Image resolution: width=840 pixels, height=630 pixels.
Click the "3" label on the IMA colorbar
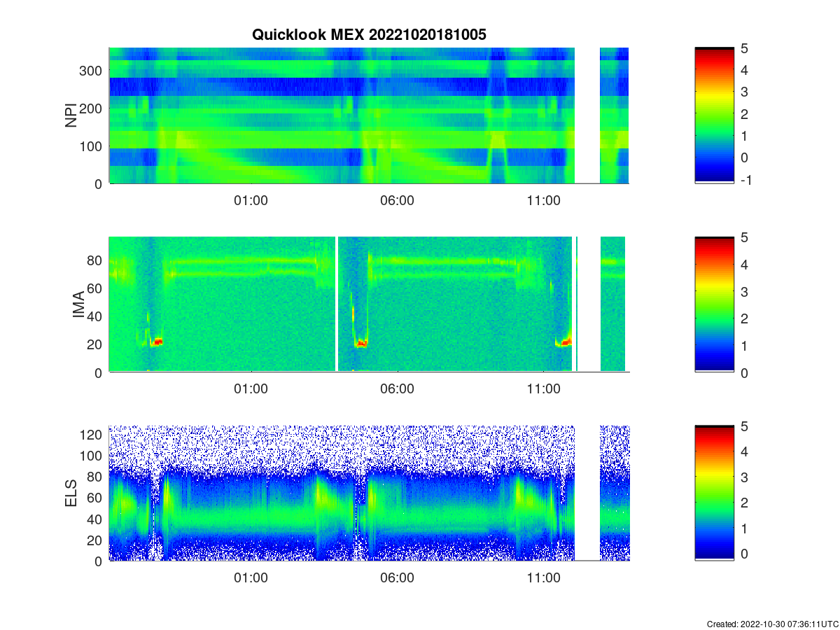point(744,291)
